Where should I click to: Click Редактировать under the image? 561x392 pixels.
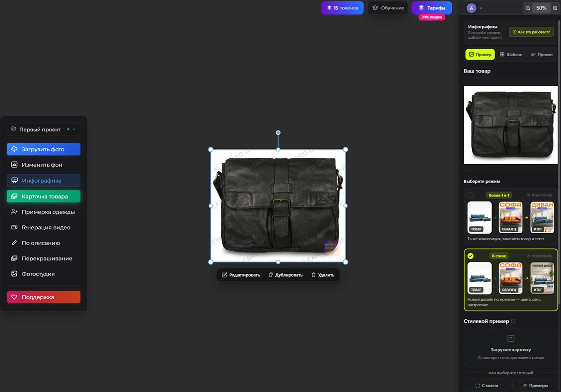tap(241, 275)
